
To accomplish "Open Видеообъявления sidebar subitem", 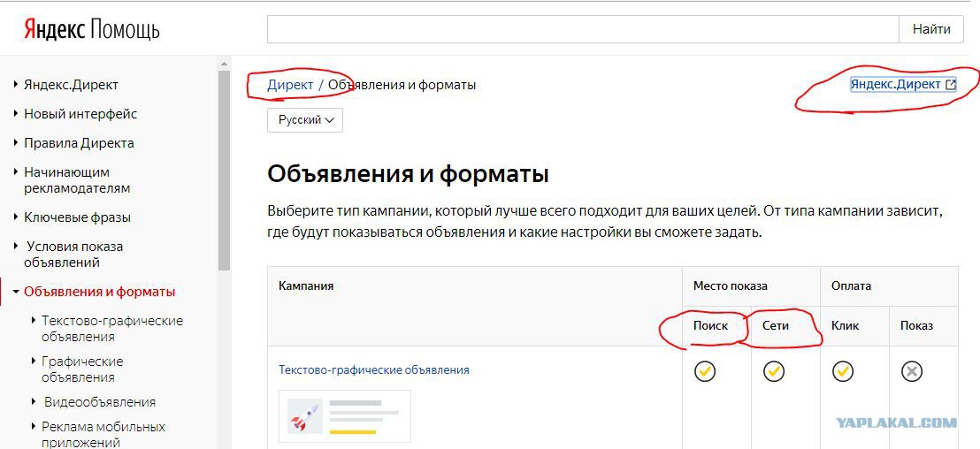I will coord(100,401).
